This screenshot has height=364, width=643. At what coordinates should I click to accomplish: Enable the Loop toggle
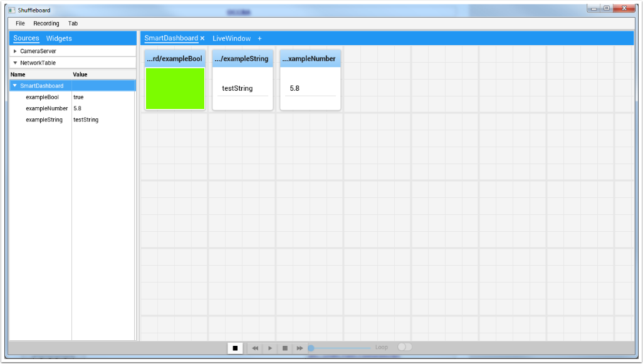pos(404,346)
